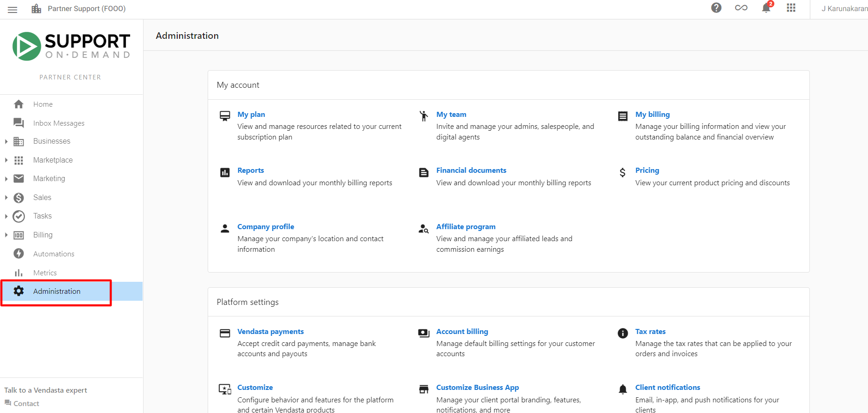Click the Home house icon in sidebar
This screenshot has width=868, height=413.
click(x=18, y=104)
